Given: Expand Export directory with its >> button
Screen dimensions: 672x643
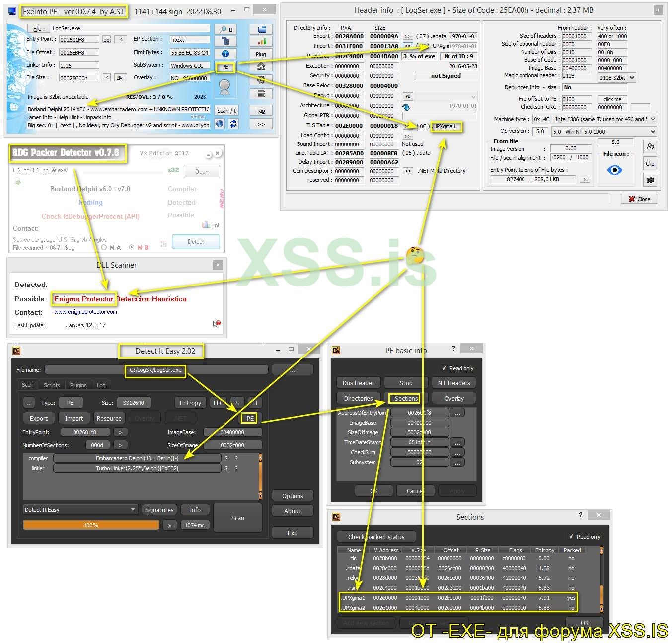Looking at the screenshot, I should 408,36.
